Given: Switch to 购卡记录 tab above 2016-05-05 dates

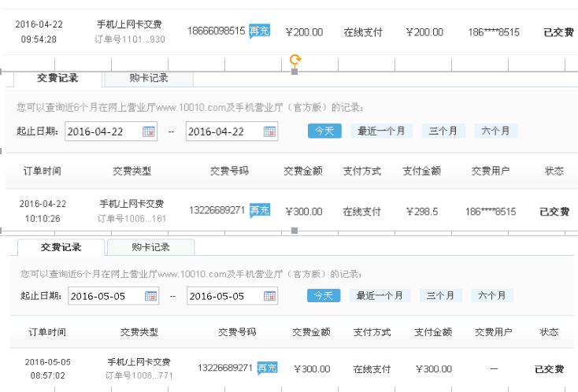Looking at the screenshot, I should (x=150, y=247).
